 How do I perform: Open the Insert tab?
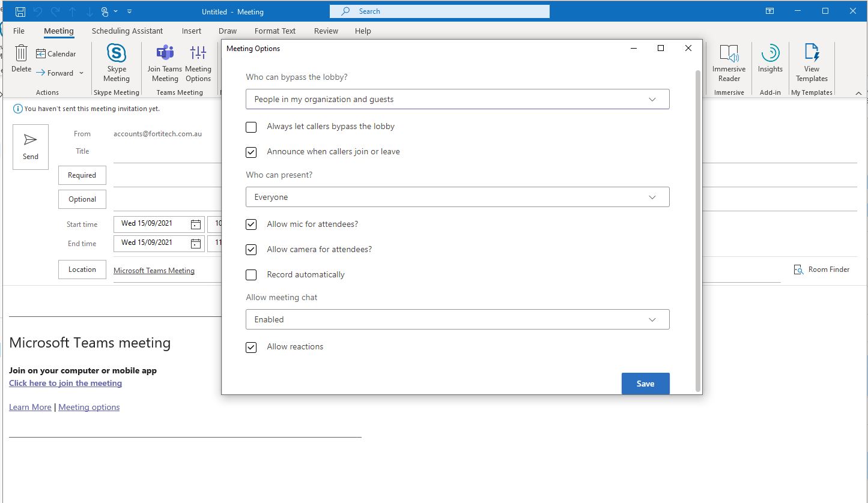[192, 31]
